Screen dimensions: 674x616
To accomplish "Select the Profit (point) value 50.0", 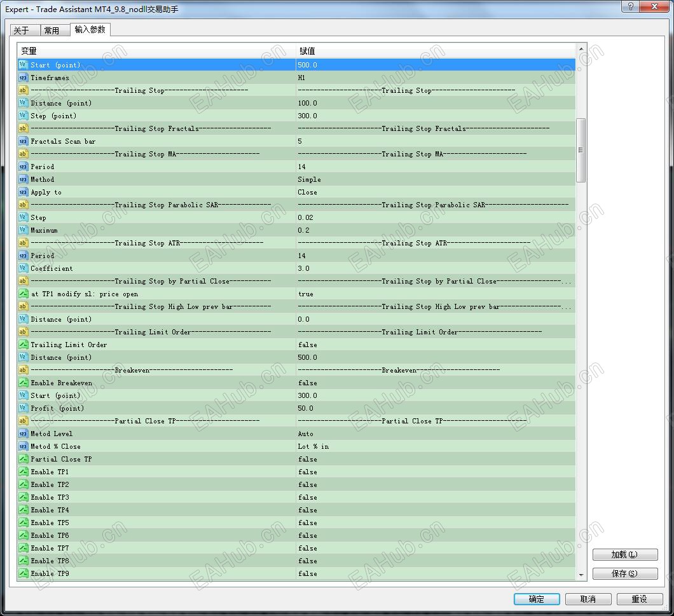I will click(x=306, y=408).
